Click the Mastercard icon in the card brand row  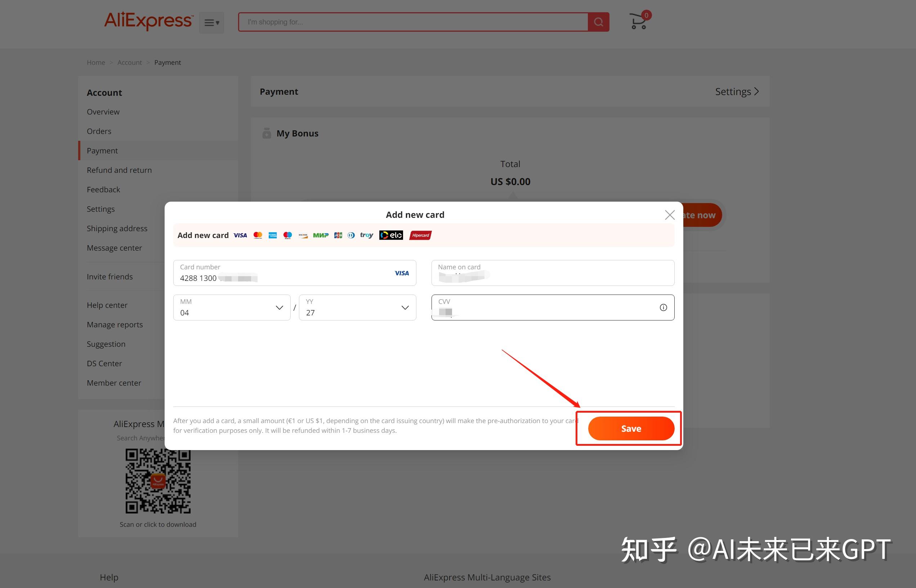coord(258,235)
